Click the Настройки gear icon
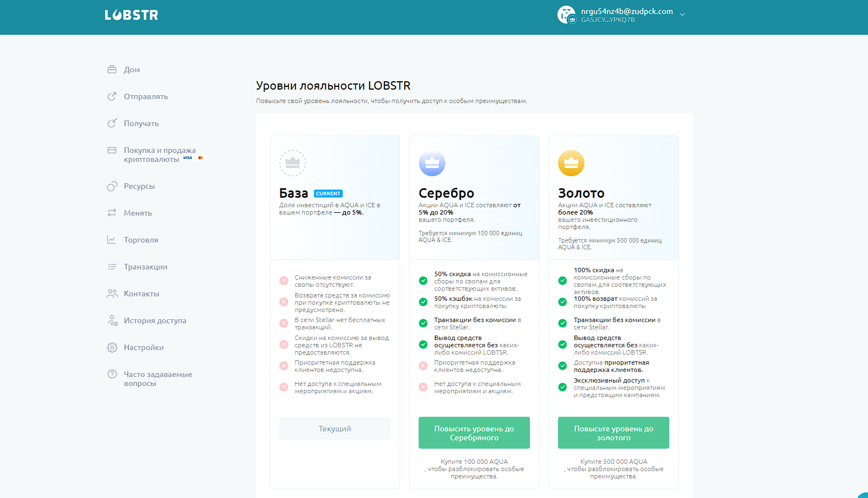 click(112, 347)
